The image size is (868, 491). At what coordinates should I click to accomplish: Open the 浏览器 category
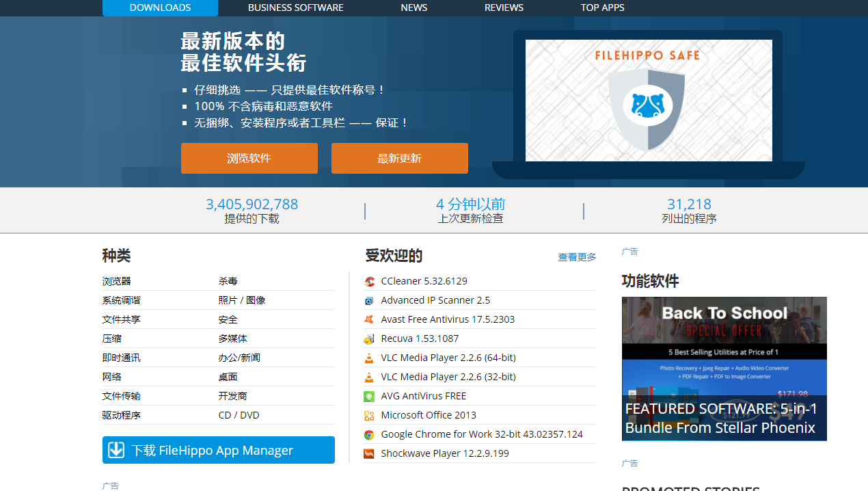[x=117, y=281]
